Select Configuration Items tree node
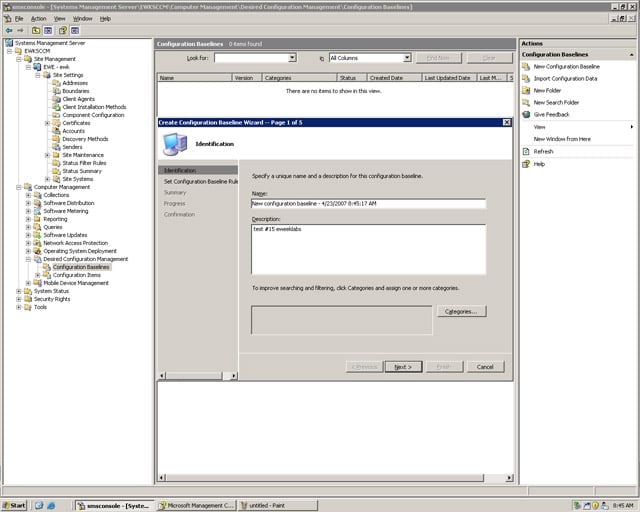The height and width of the screenshot is (512, 640). (x=77, y=275)
